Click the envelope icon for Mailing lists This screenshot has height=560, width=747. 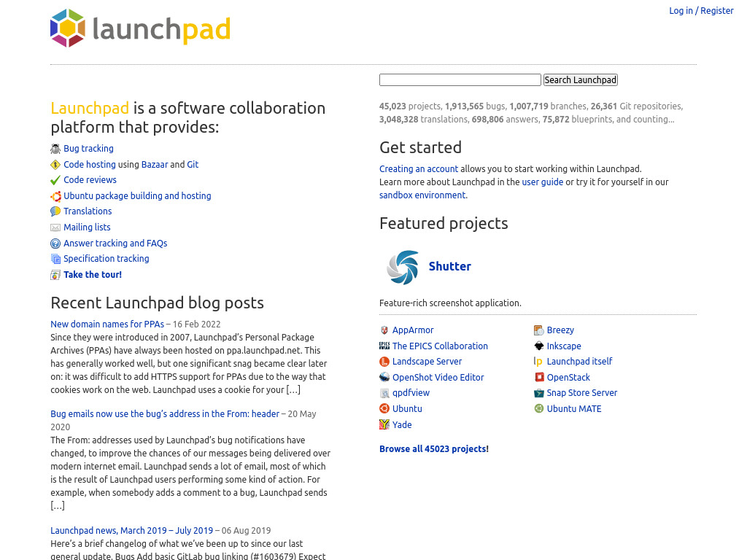pos(55,227)
